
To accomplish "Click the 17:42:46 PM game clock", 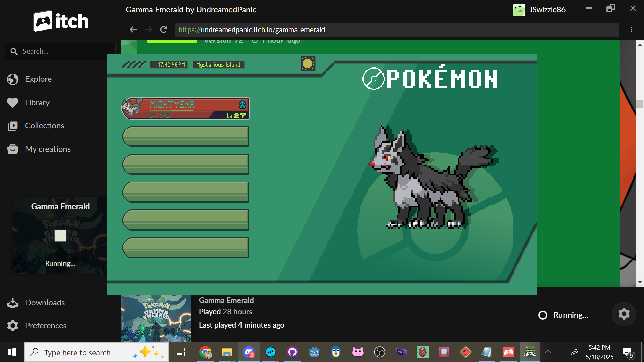I will (168, 65).
